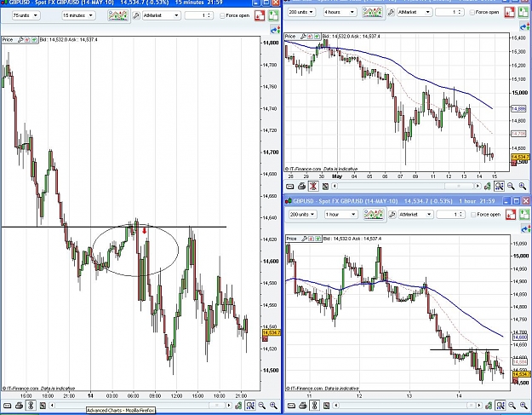The height and width of the screenshot is (415, 532).
Task: Click blue arrow trading icon in 15 minutes chart
Action: pyautogui.click(x=275, y=30)
